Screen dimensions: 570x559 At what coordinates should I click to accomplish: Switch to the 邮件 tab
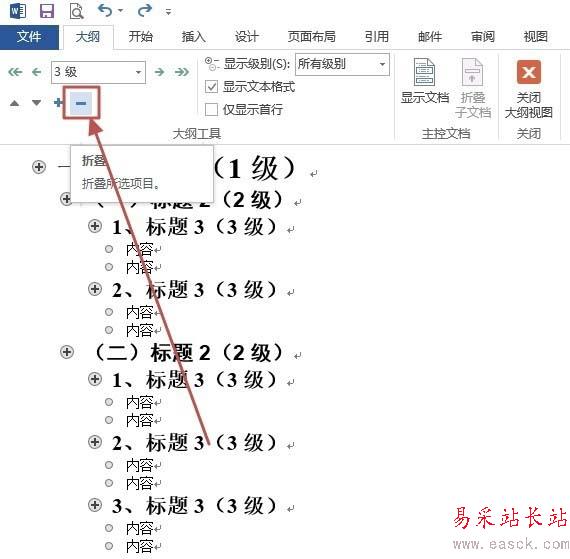click(x=430, y=37)
